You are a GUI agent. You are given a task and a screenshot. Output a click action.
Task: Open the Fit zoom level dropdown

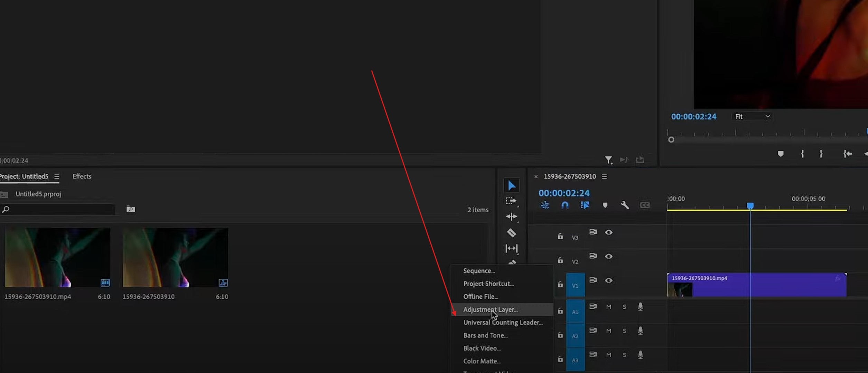coord(752,116)
